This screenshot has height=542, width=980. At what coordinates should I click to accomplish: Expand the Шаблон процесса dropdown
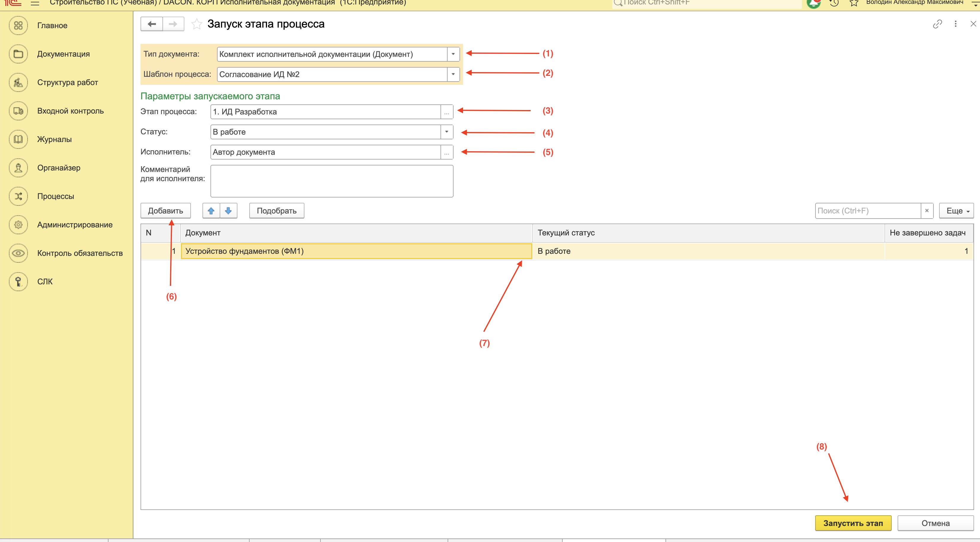(x=453, y=74)
